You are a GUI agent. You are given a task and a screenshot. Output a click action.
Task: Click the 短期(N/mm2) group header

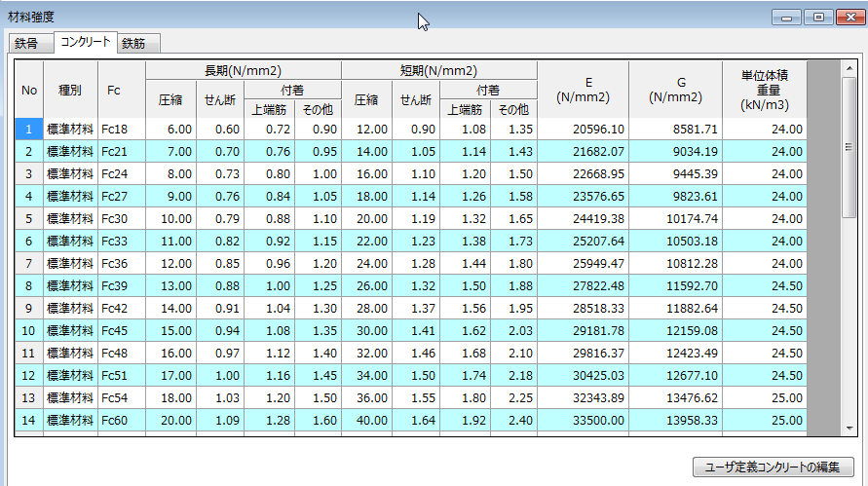pyautogui.click(x=439, y=70)
